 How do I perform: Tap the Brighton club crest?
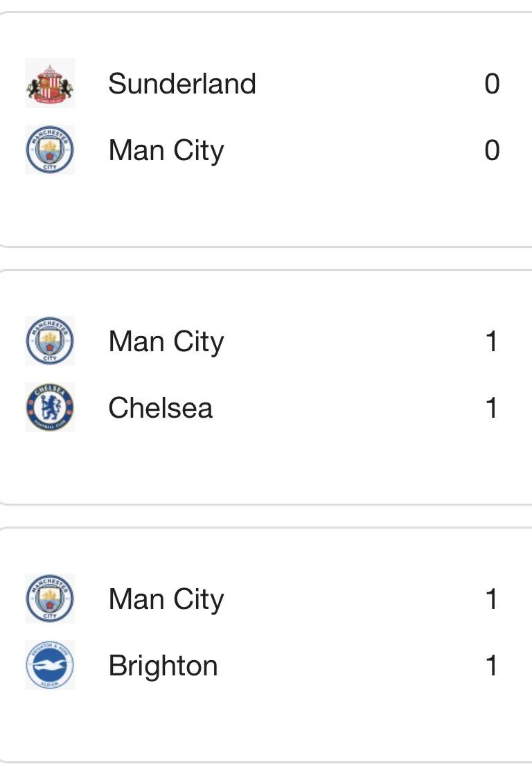click(50, 666)
